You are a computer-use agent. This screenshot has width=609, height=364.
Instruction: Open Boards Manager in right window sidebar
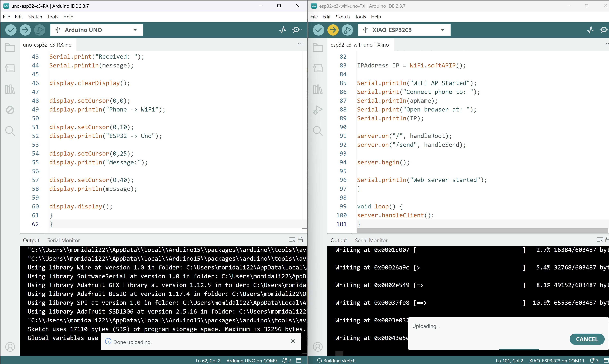[x=318, y=68]
